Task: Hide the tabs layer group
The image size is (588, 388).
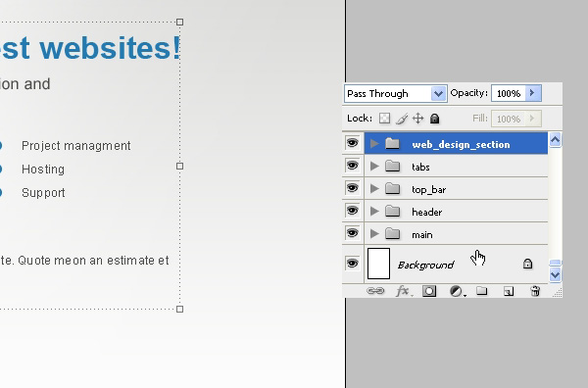Action: pyautogui.click(x=352, y=166)
